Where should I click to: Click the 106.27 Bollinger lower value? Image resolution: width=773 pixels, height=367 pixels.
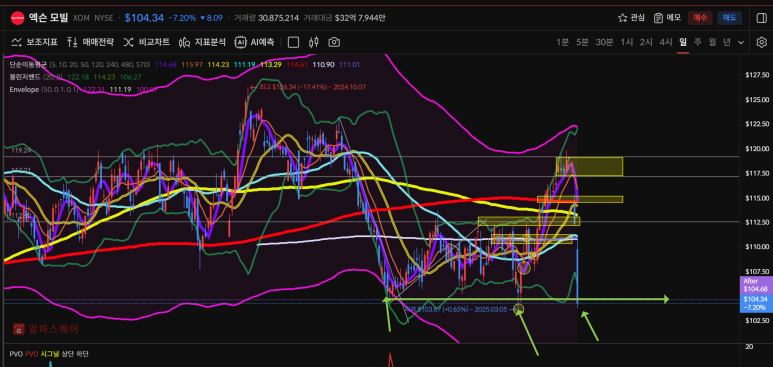pyautogui.click(x=131, y=77)
